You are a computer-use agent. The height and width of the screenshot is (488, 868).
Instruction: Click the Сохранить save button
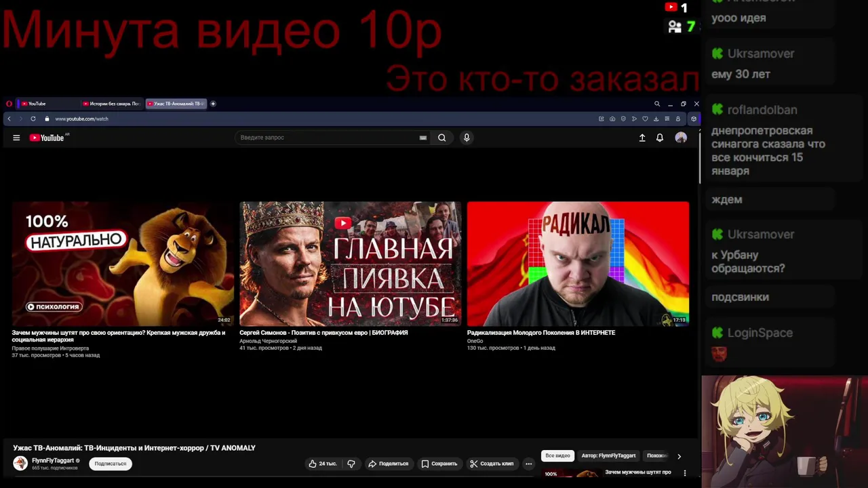(439, 464)
